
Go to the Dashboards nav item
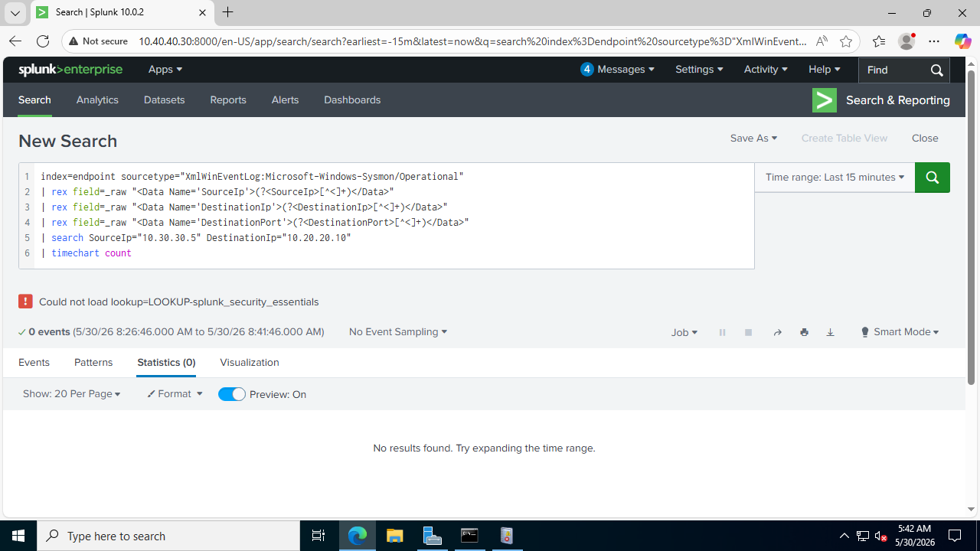pyautogui.click(x=352, y=100)
